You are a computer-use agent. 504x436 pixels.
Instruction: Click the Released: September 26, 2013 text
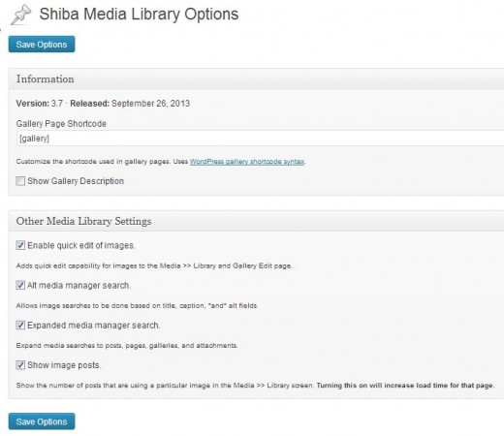(130, 104)
